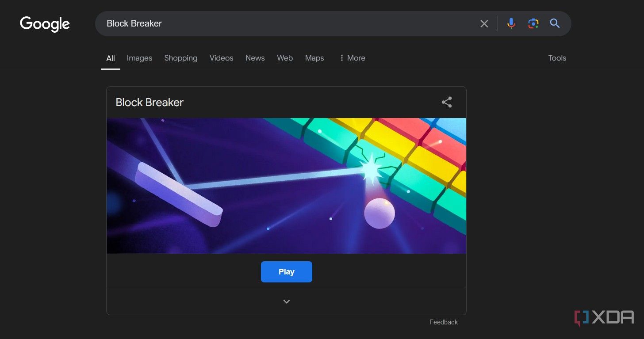Switch to News tab
This screenshot has height=339, width=644.
click(x=255, y=58)
